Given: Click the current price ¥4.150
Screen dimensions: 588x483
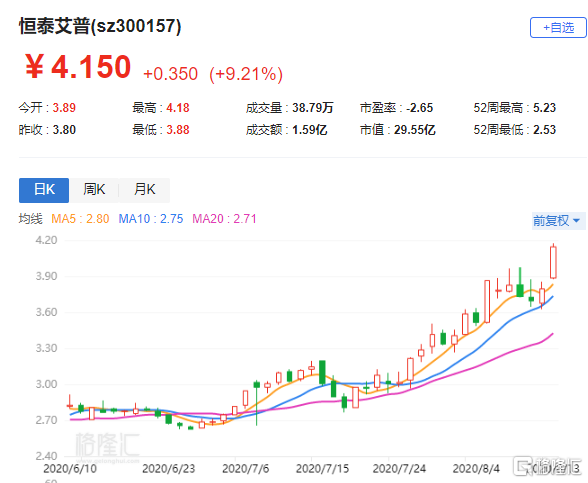Looking at the screenshot, I should (x=78, y=67).
